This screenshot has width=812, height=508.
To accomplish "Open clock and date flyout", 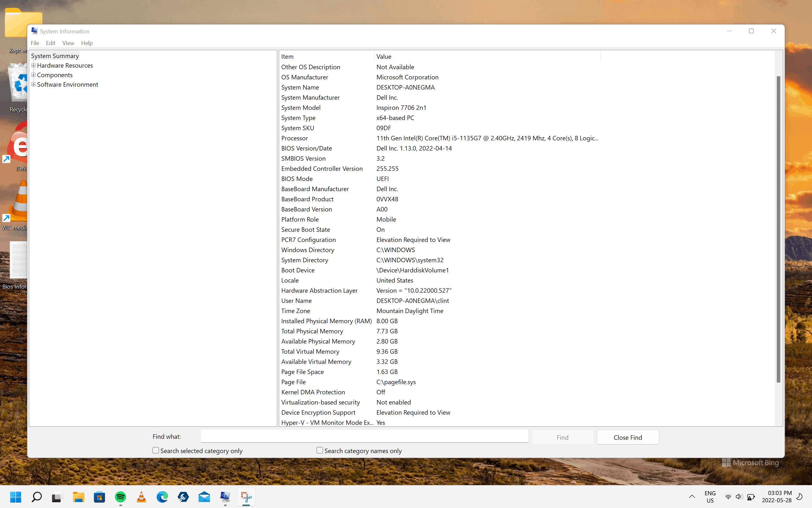I will click(776, 497).
